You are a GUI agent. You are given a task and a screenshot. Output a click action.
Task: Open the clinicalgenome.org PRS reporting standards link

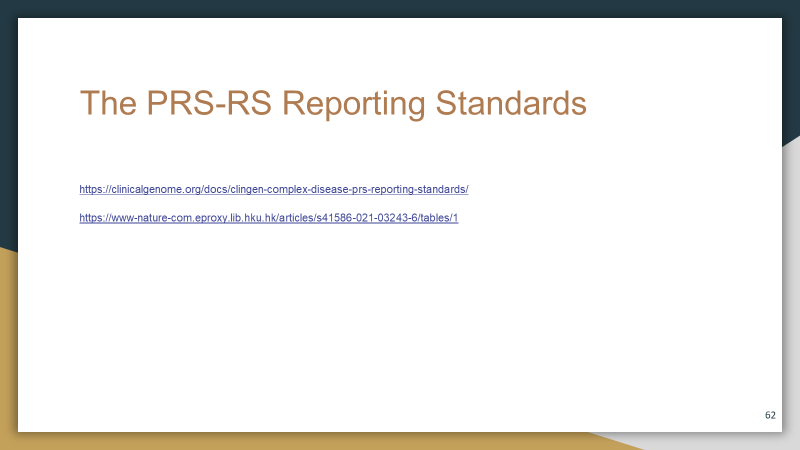pos(273,189)
